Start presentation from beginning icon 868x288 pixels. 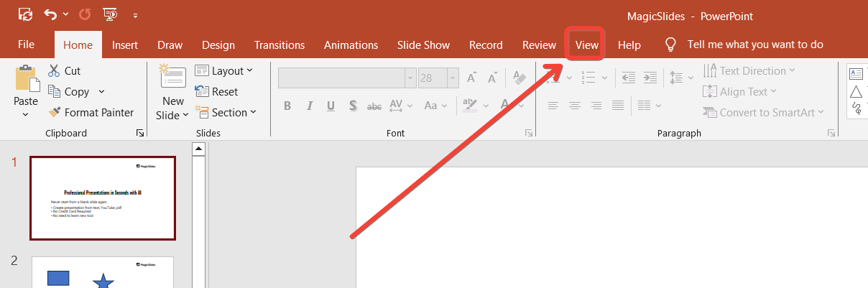pos(110,14)
